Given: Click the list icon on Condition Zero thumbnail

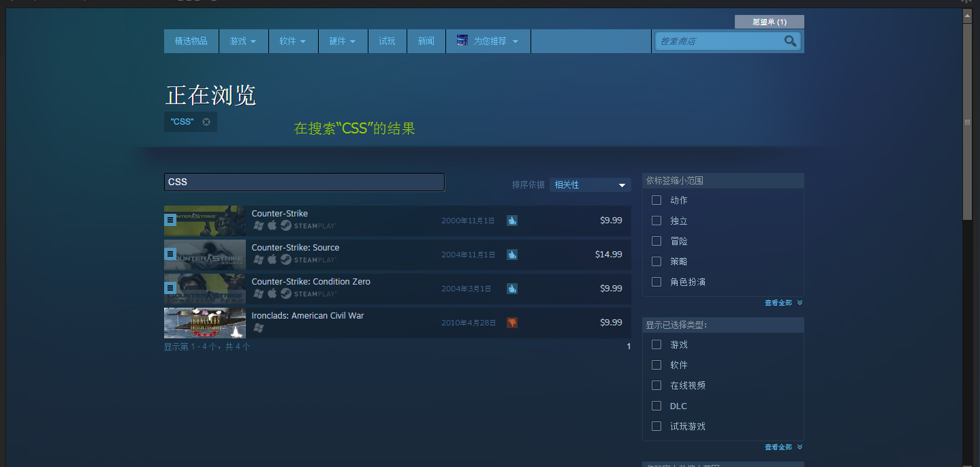Looking at the screenshot, I should (x=170, y=288).
